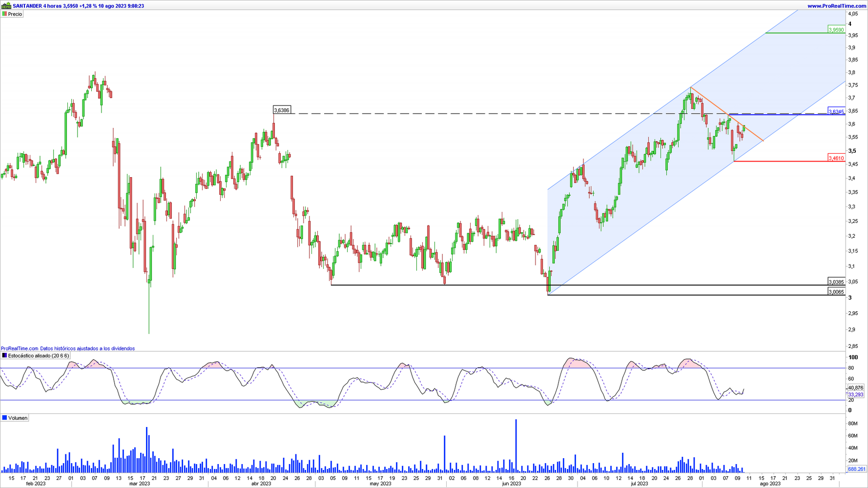
Task: Click the feb 2023 month label
Action: click(x=36, y=484)
